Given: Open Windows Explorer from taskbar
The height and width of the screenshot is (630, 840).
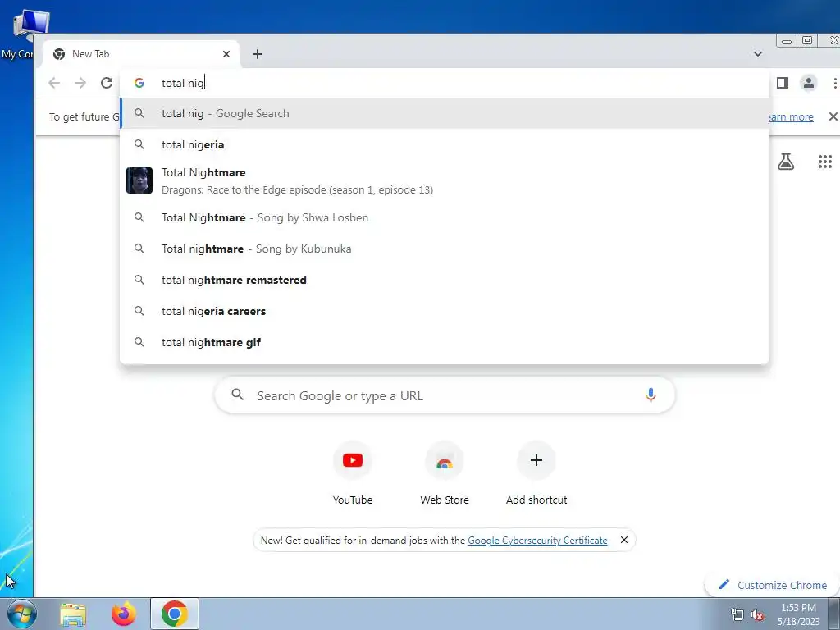Looking at the screenshot, I should click(x=73, y=614).
